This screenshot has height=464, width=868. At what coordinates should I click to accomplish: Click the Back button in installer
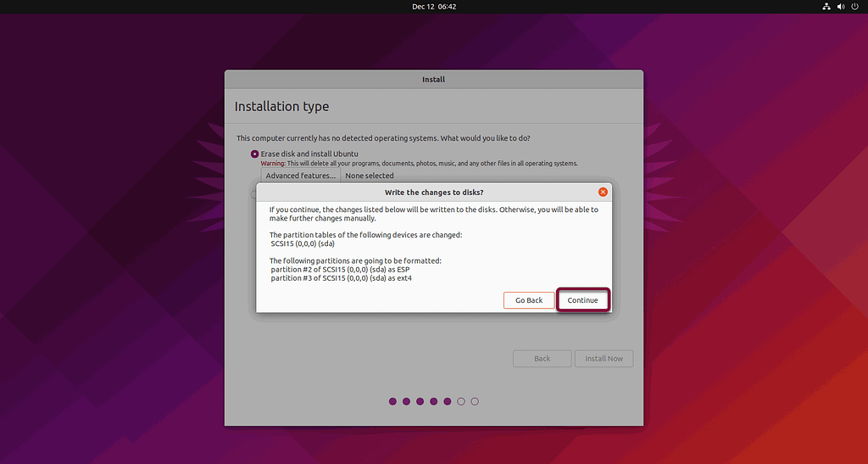pyautogui.click(x=542, y=359)
